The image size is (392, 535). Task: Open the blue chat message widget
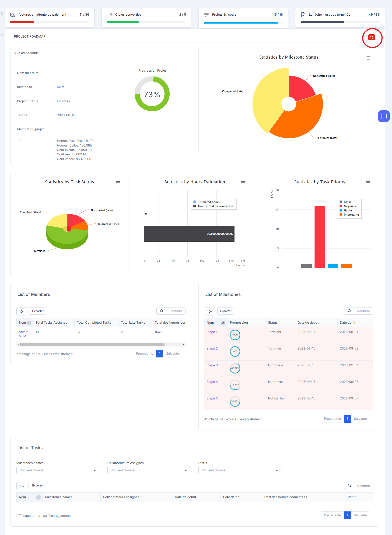coord(383,116)
